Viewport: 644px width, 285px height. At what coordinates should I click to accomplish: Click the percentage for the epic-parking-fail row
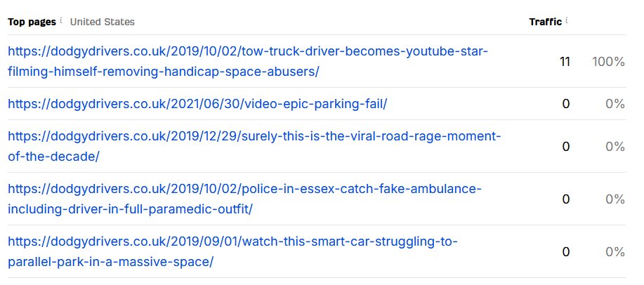[615, 104]
